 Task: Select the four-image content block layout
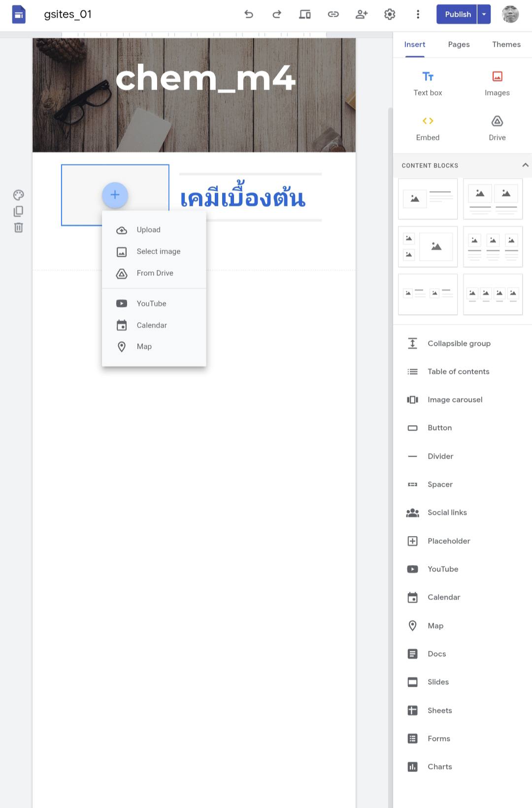(x=493, y=294)
